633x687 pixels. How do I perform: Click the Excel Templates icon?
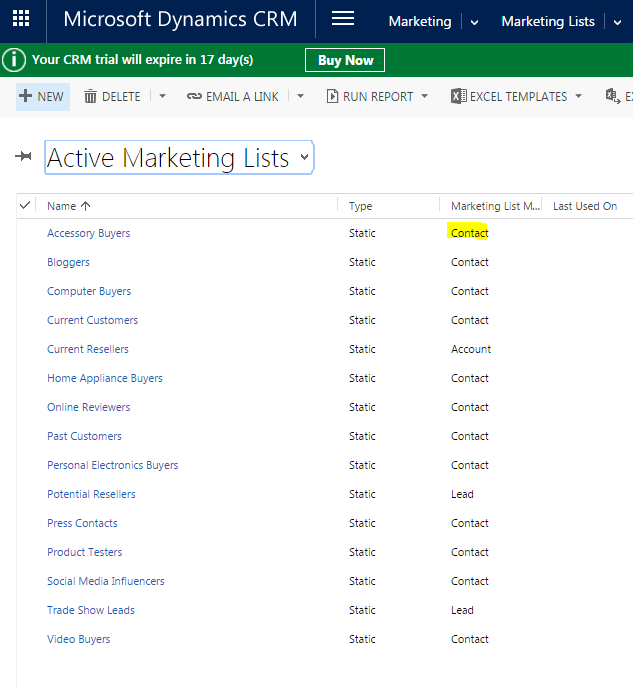pos(458,96)
